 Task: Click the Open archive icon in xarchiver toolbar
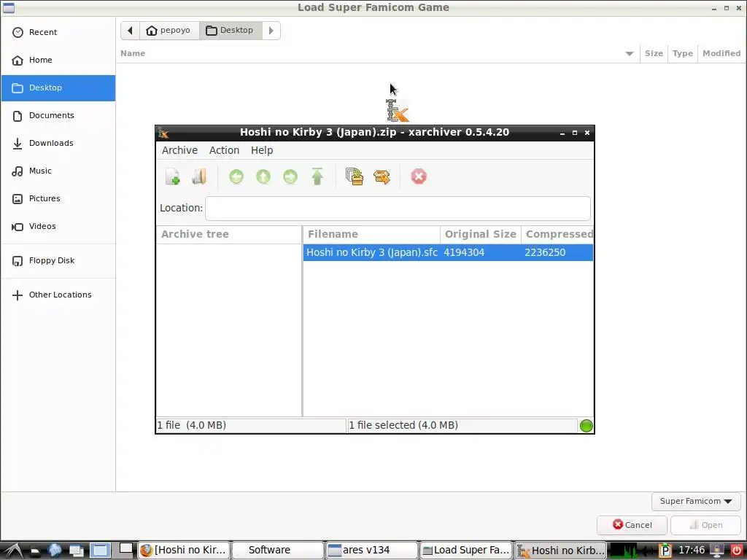click(200, 176)
